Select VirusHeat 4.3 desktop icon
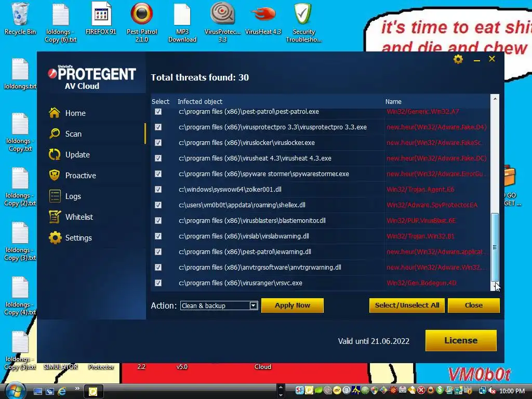This screenshot has width=532, height=399. coord(263,19)
